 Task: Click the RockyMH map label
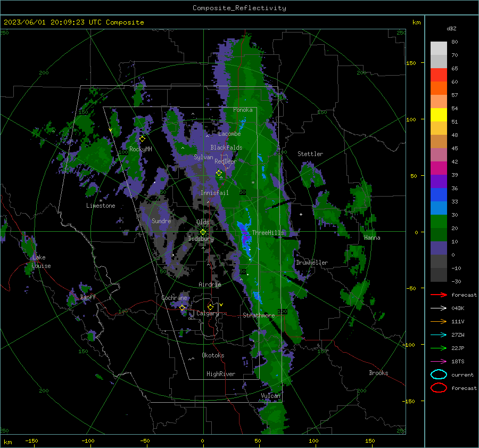tap(141, 149)
